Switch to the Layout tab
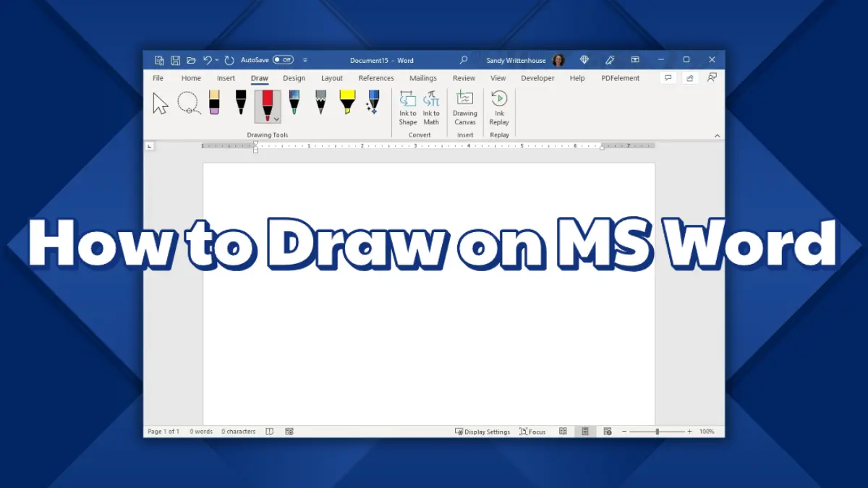Image resolution: width=868 pixels, height=488 pixels. coord(332,78)
